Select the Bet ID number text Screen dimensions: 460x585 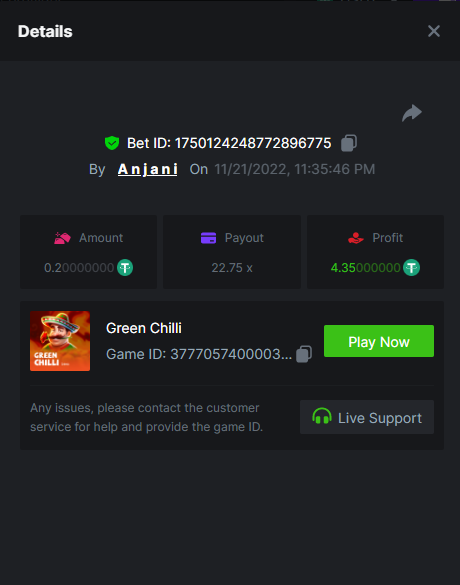[x=253, y=143]
